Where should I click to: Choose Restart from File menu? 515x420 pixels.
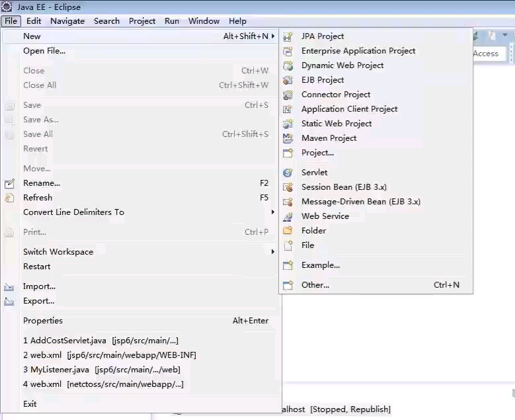[141, 267]
